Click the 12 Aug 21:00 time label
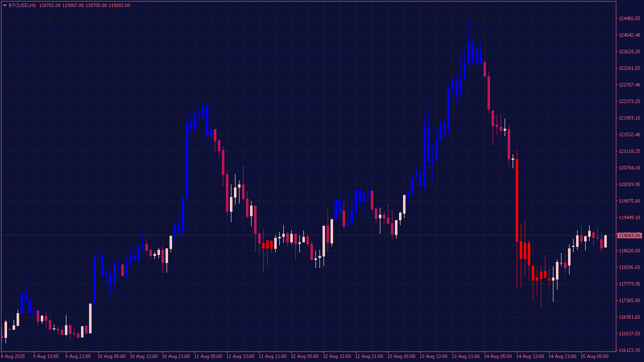The height and width of the screenshot is (362, 644). [x=369, y=356]
